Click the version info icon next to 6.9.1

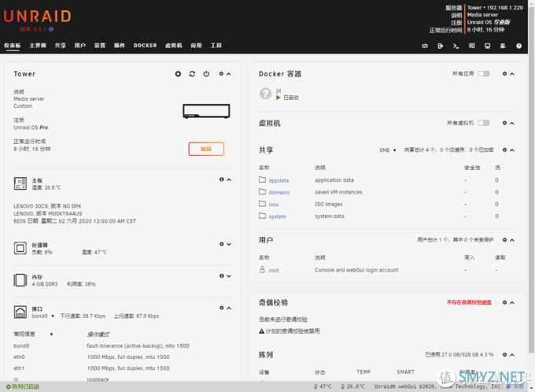point(51,29)
